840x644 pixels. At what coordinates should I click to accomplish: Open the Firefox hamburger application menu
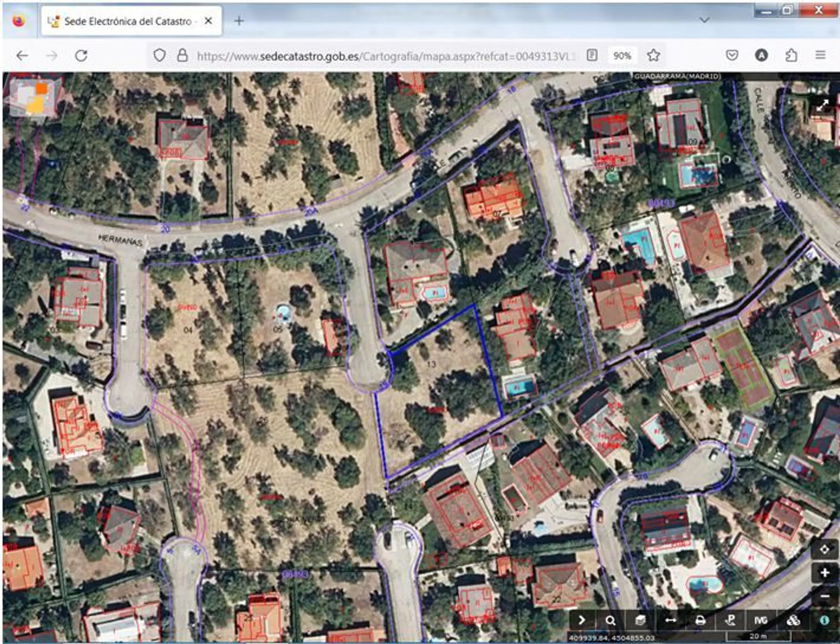(820, 55)
